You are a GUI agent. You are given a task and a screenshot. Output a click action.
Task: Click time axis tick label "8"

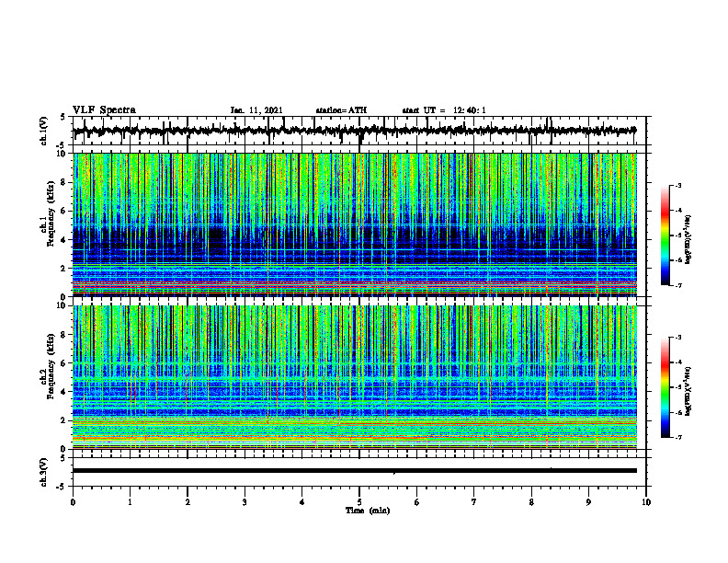531,502
